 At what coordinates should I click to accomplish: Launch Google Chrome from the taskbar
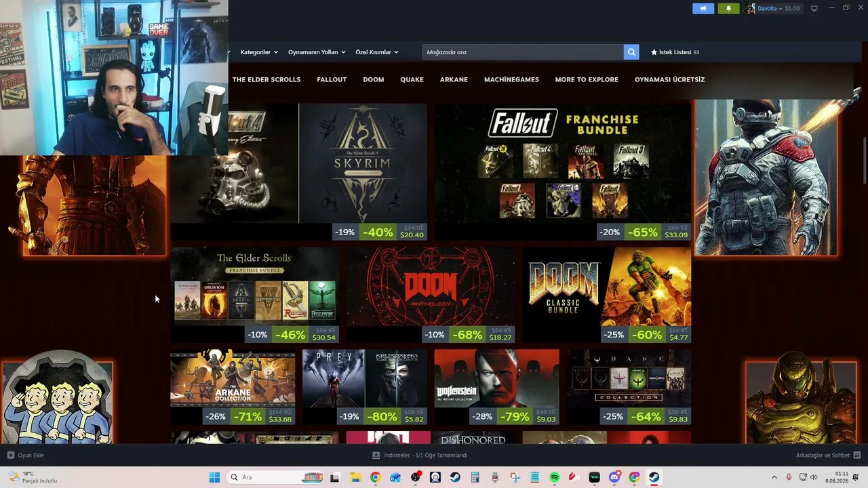click(375, 477)
